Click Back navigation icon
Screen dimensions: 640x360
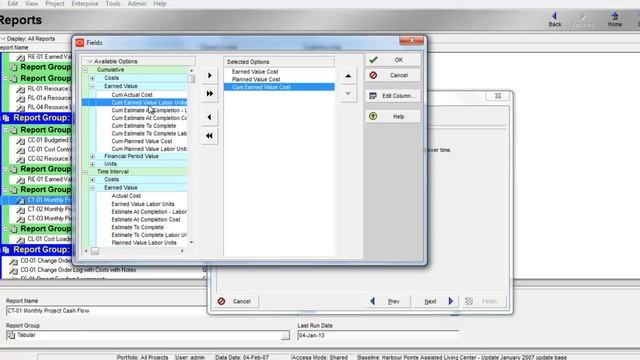[555, 20]
